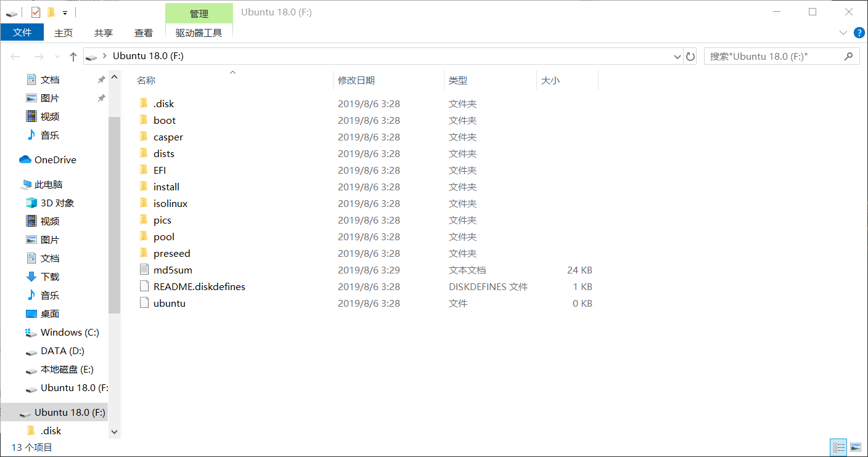
Task: Switch to large icons view layout
Action: click(855, 447)
